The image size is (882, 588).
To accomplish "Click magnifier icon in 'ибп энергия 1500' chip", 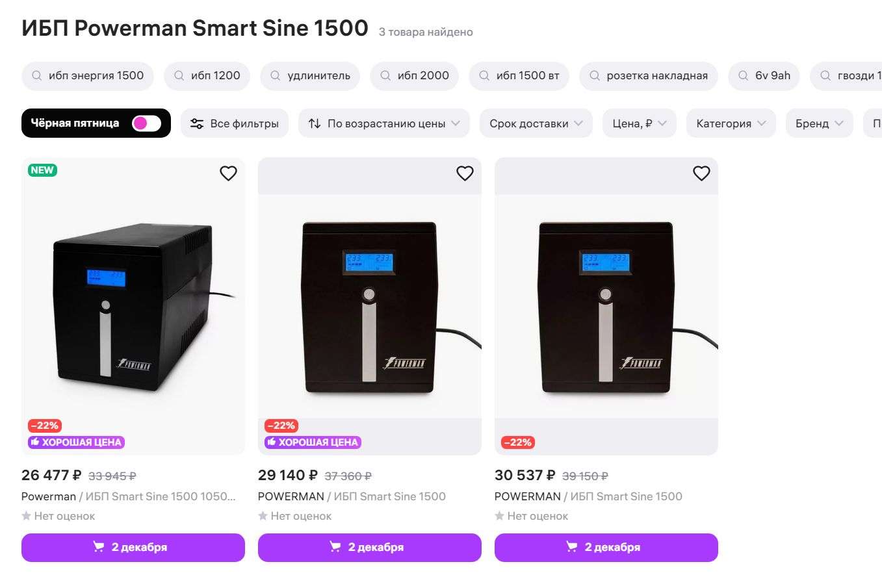I will 36,76.
